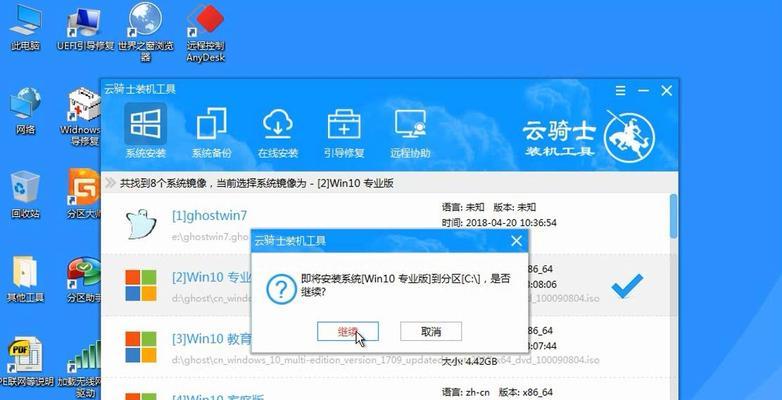
Task: Click the e:\ghostwin7.gho path text
Action: pyautogui.click(x=210, y=235)
